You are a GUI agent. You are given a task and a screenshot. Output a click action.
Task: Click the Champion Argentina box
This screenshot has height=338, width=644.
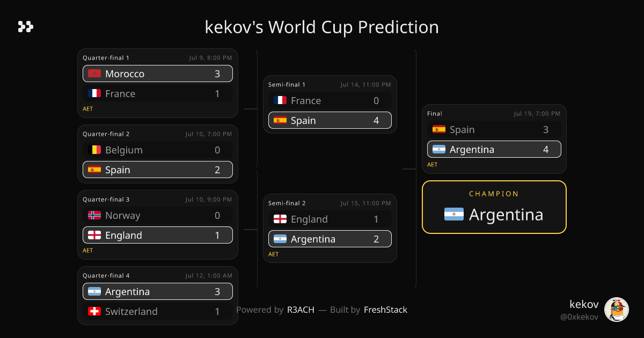pyautogui.click(x=494, y=207)
